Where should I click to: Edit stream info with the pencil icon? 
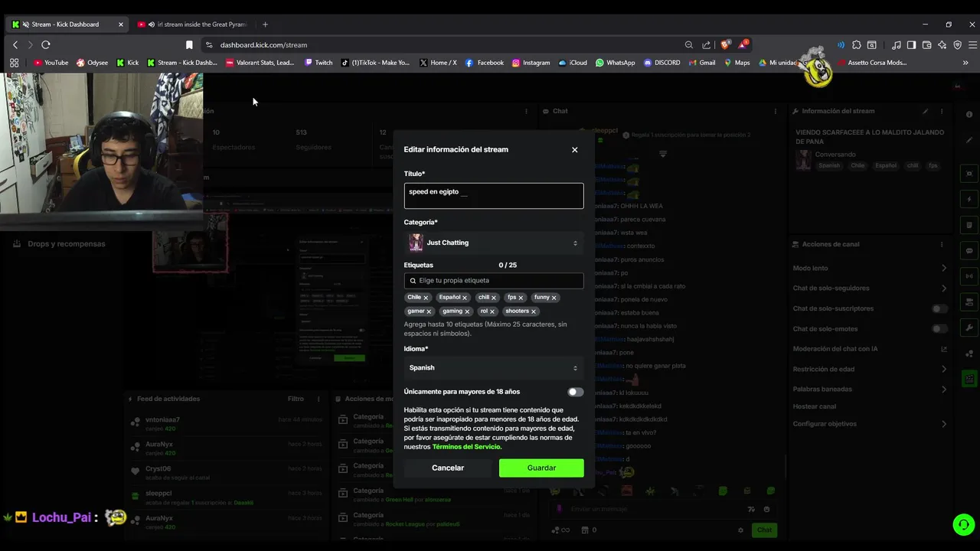pyautogui.click(x=926, y=112)
